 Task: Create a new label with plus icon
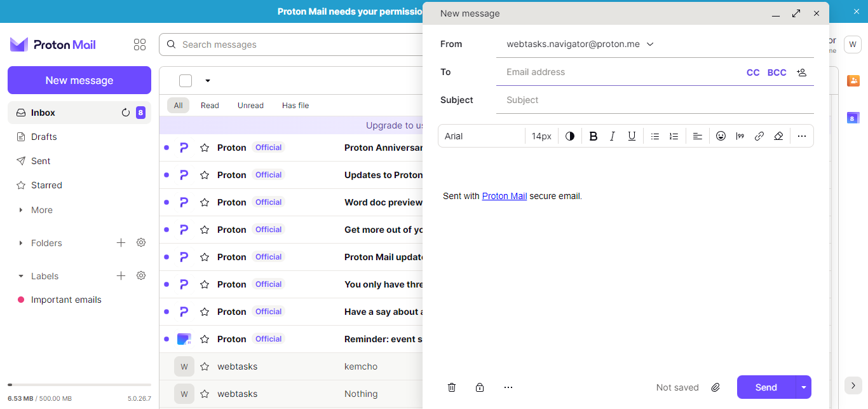[x=121, y=275]
